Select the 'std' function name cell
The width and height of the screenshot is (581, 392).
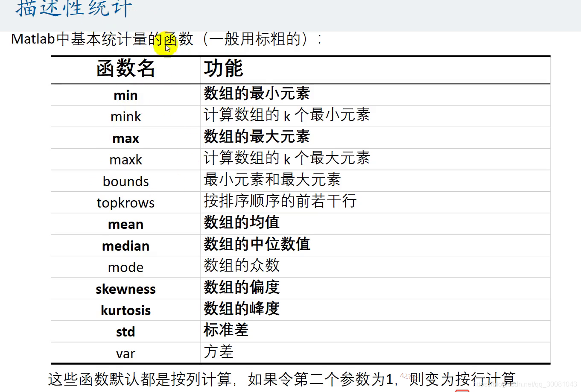126,332
